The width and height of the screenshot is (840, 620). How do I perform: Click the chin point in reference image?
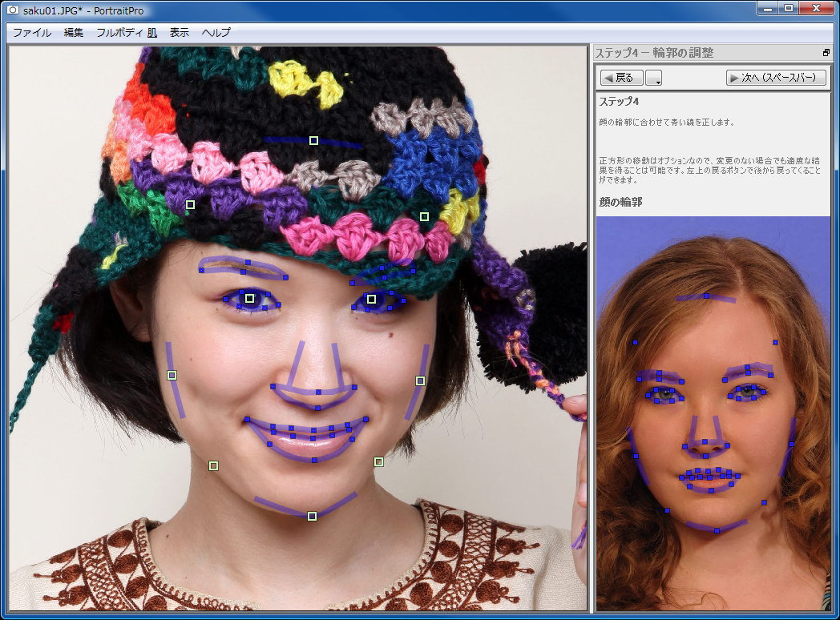[x=717, y=530]
